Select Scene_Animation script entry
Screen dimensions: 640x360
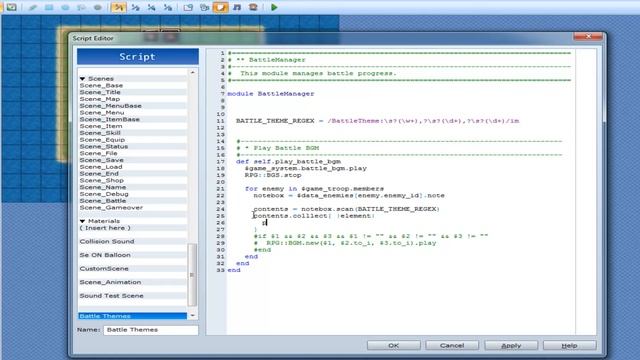click(133, 282)
